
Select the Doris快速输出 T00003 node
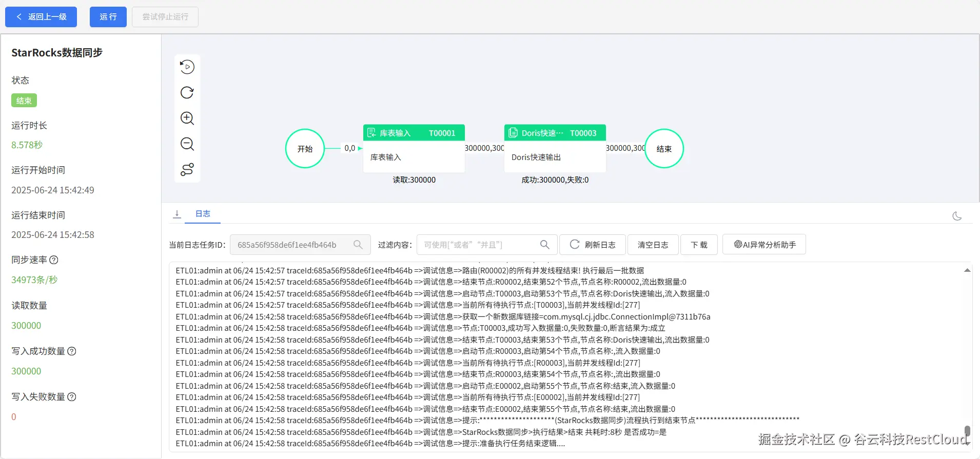pyautogui.click(x=555, y=148)
